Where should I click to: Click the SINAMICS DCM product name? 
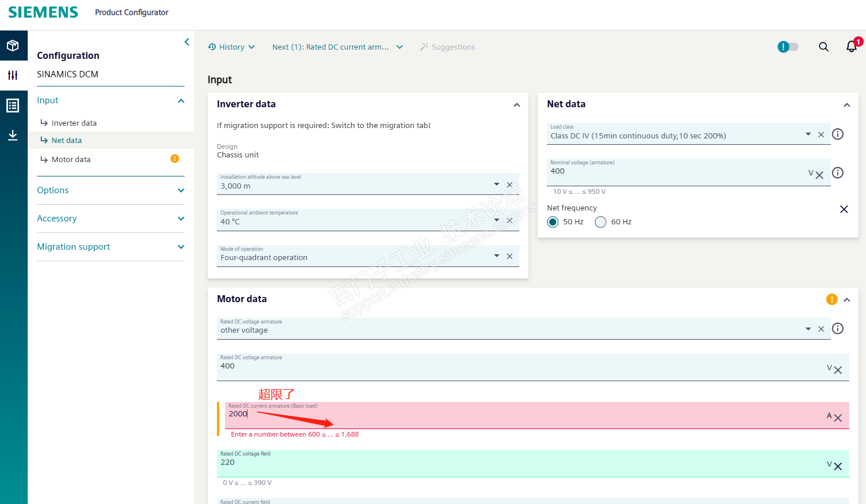[x=68, y=74]
